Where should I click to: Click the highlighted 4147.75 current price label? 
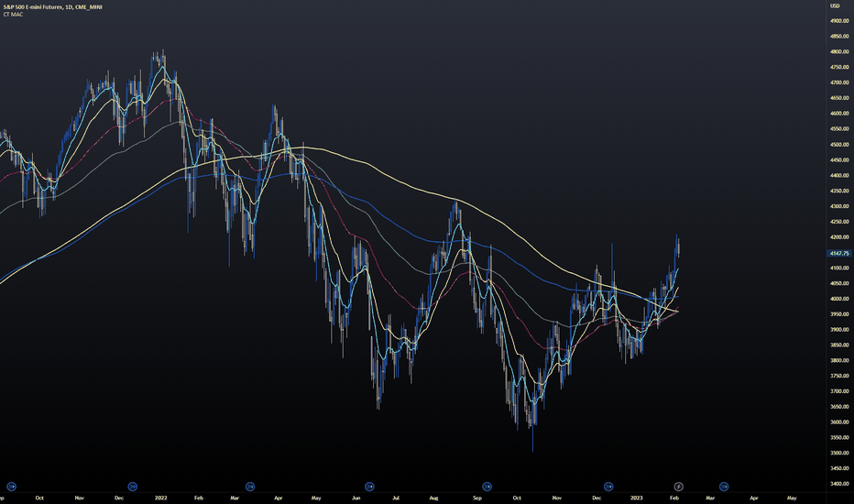point(838,253)
